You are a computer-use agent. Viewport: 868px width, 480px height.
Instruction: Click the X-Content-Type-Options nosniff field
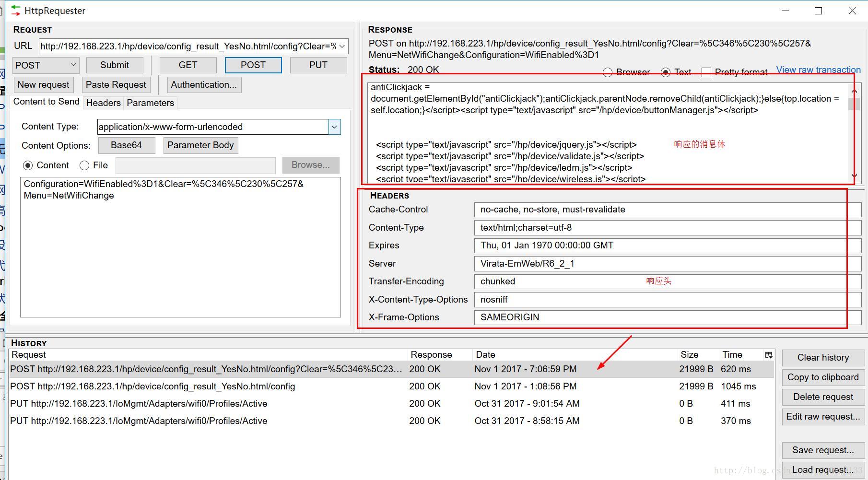668,300
